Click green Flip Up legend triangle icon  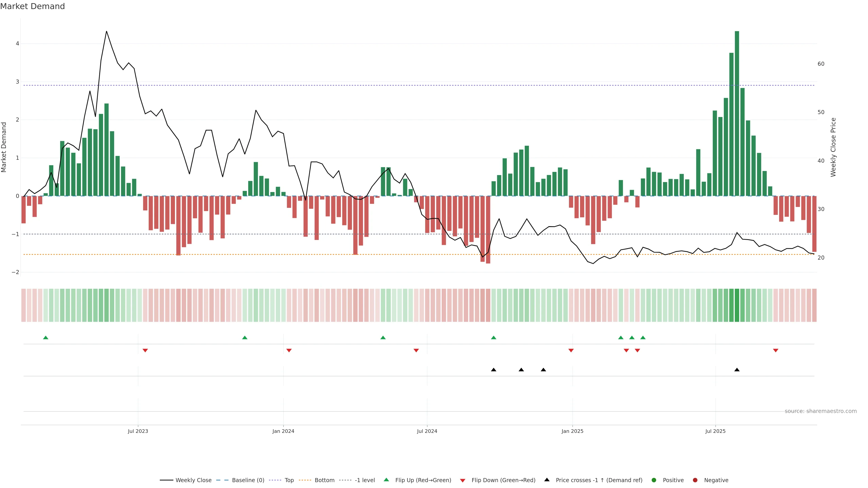(x=386, y=480)
